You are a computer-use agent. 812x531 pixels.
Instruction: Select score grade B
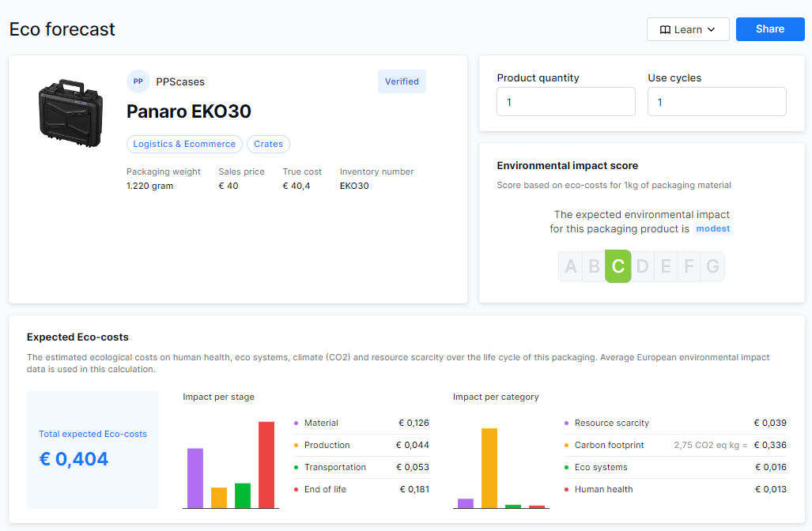click(x=594, y=266)
